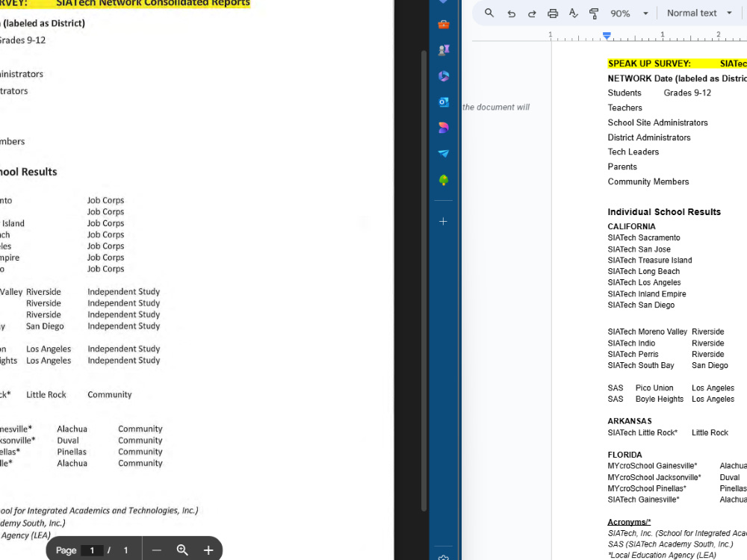The width and height of the screenshot is (747, 560).
Task: Click the PDF magnifier zoom icon
Action: [x=182, y=550]
